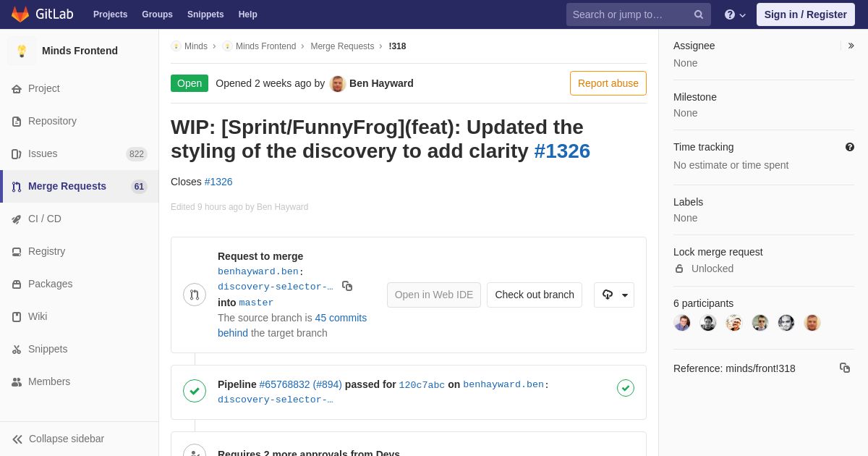The height and width of the screenshot is (456, 868).
Task: Click the GitLab fox logo
Action: pyautogui.click(x=20, y=14)
